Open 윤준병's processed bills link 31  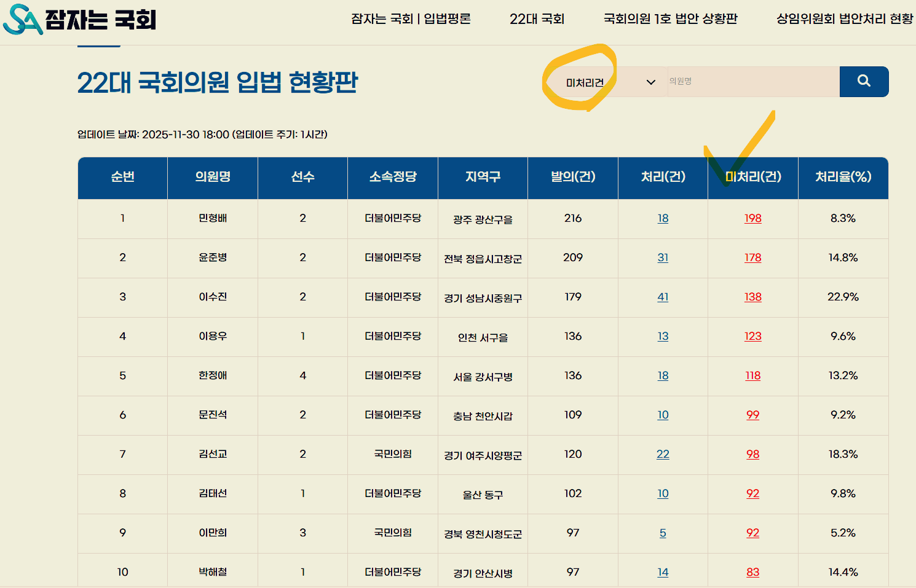tap(663, 257)
